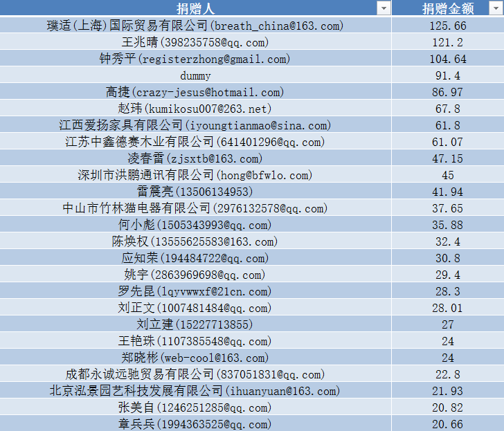
Task: Select the cell for 陈焕权(13555625583@163.com)
Action: pos(195,241)
